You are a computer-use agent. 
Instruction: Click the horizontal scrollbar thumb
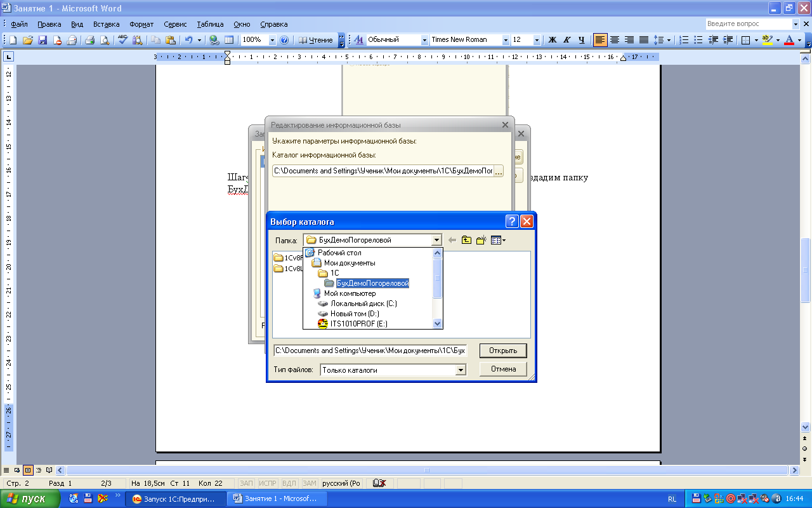(426, 471)
